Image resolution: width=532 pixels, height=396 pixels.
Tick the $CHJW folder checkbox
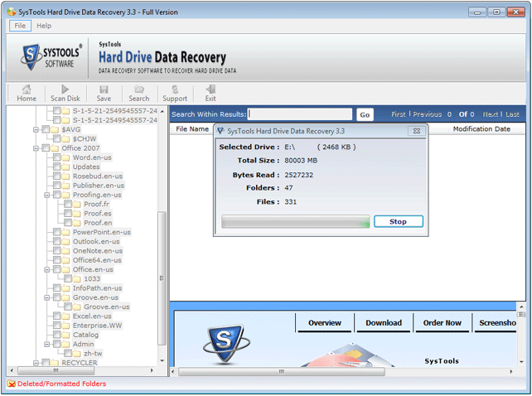[x=57, y=138]
